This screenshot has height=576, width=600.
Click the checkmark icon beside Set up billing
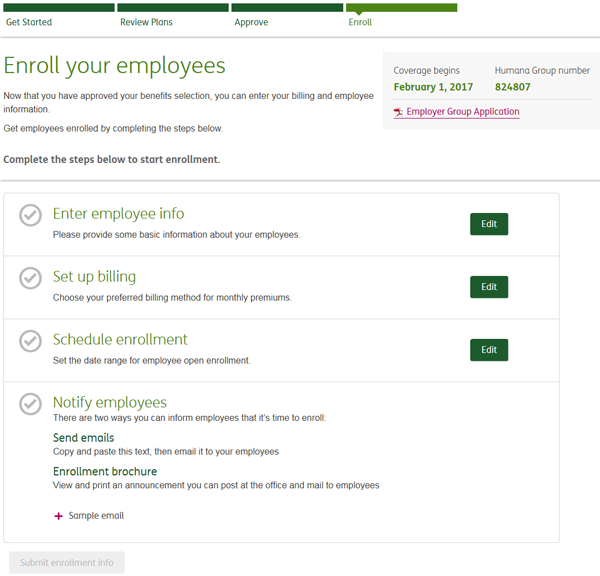pos(30,278)
